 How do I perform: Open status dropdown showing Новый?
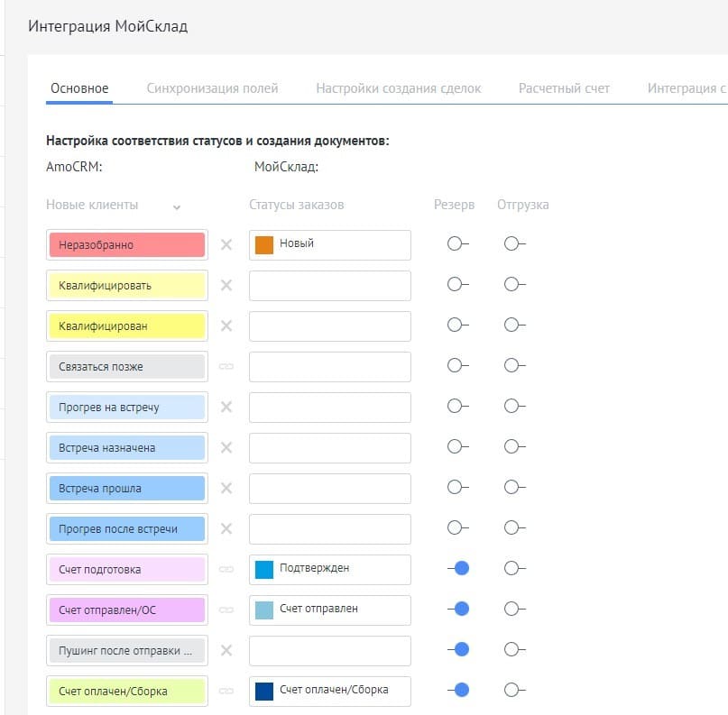pyautogui.click(x=329, y=245)
